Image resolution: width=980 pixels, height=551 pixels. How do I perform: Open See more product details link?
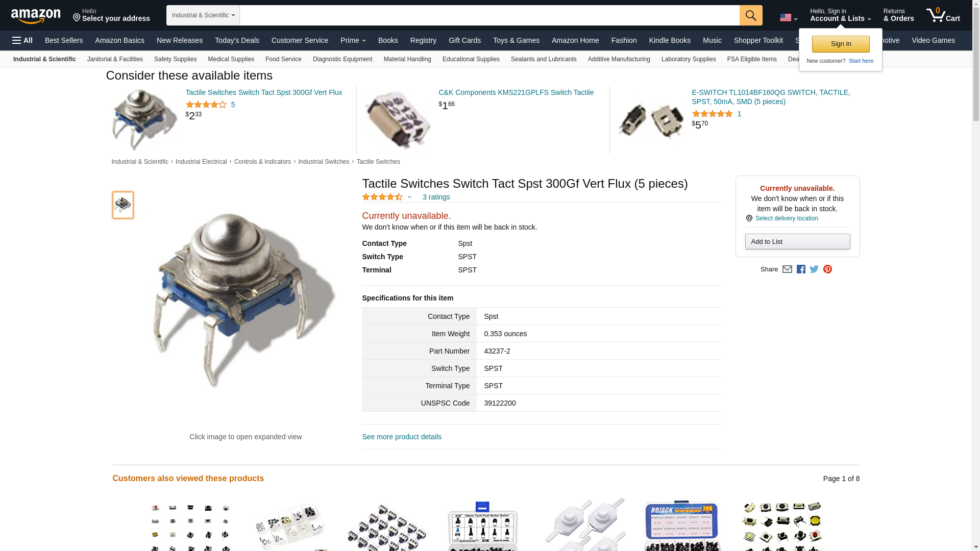point(402,437)
